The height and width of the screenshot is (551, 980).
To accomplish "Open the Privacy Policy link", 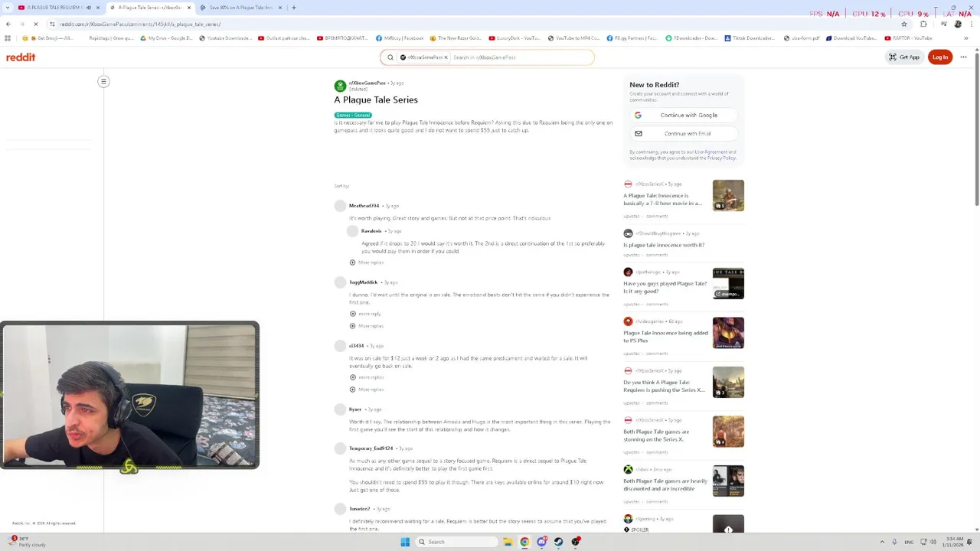I will (721, 158).
